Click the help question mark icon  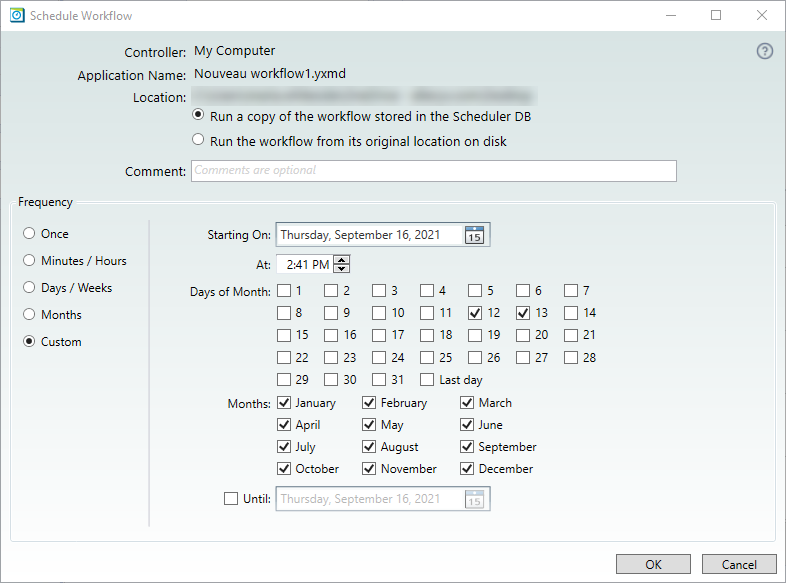coord(765,52)
